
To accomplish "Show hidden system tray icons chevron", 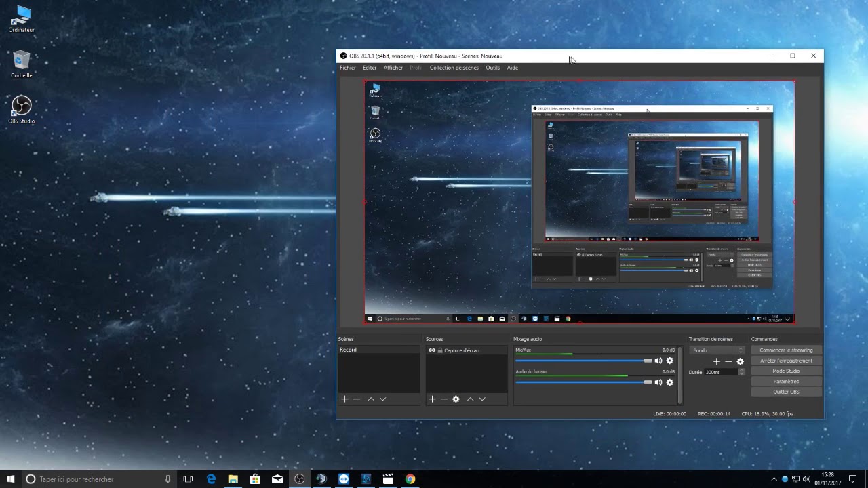I will tap(774, 479).
